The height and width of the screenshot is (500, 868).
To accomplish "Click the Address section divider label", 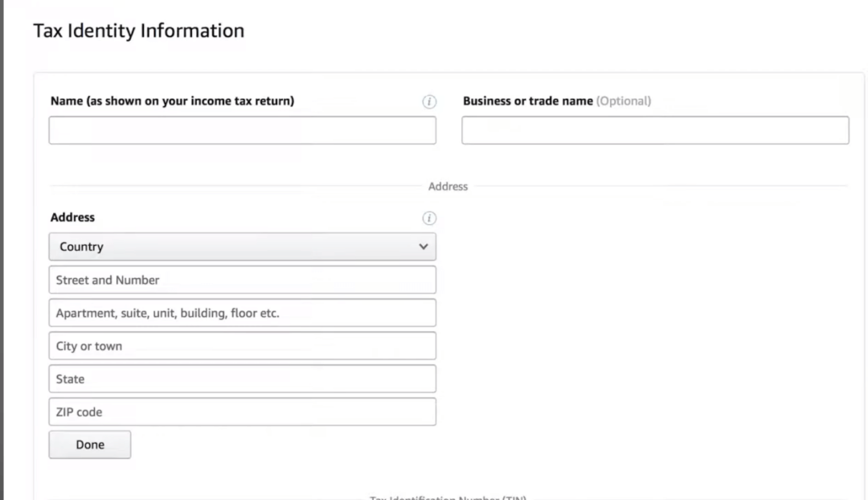I will (447, 186).
